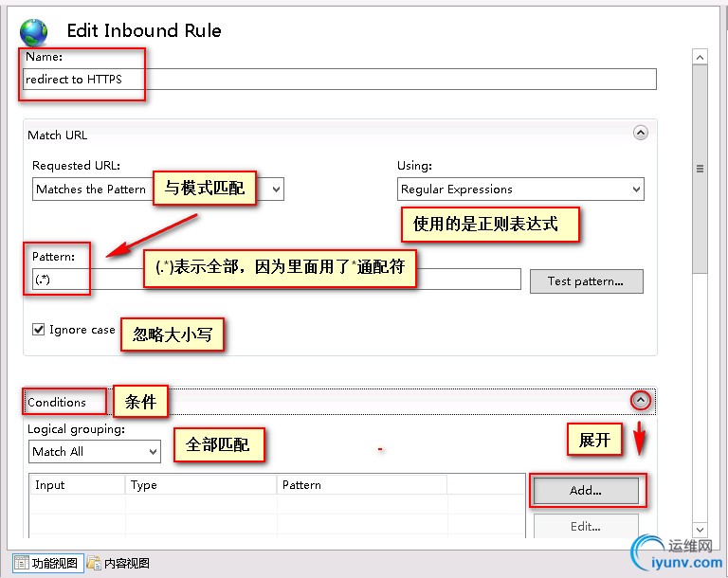Click the Edit condition button

click(x=586, y=527)
